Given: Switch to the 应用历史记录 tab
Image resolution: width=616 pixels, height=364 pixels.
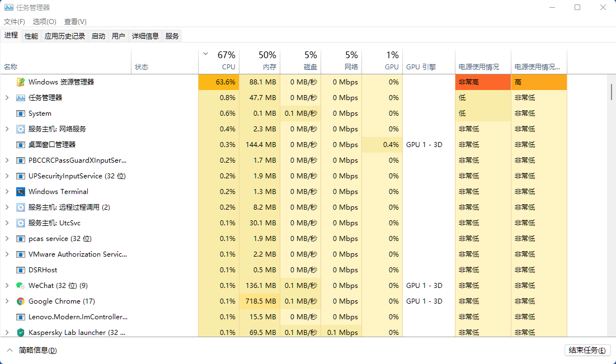Looking at the screenshot, I should (65, 36).
